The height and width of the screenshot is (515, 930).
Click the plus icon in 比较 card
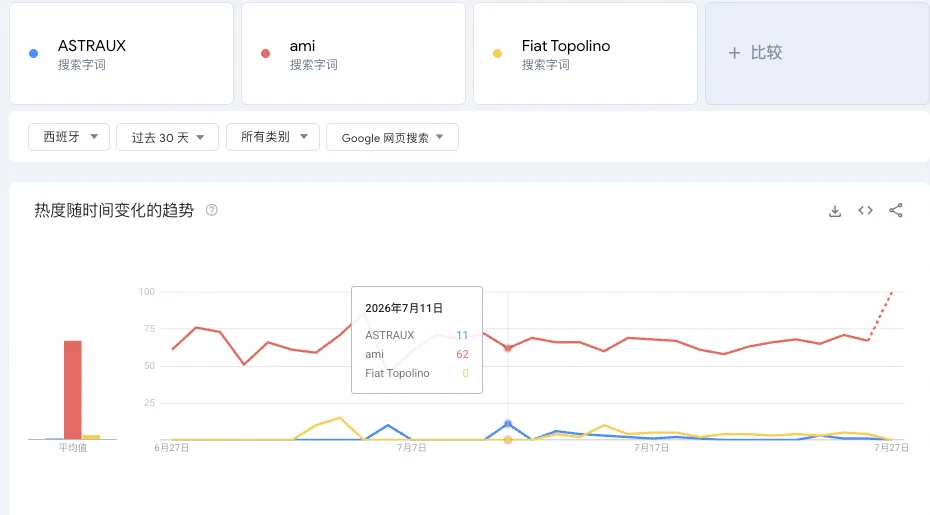[x=734, y=53]
